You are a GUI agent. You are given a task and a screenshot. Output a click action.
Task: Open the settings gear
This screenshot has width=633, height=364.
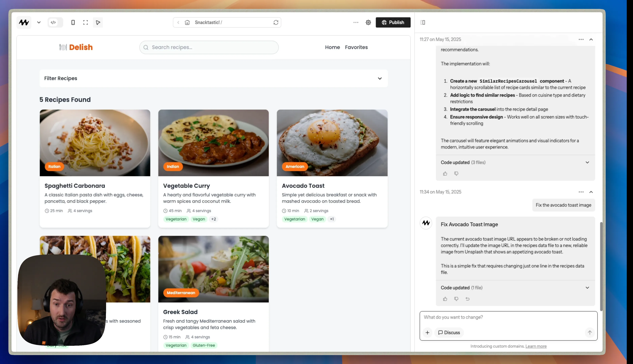tap(368, 23)
